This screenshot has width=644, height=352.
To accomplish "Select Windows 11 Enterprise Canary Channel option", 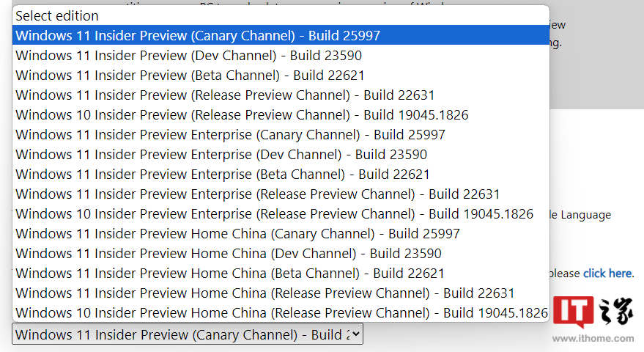I will (x=230, y=134).
